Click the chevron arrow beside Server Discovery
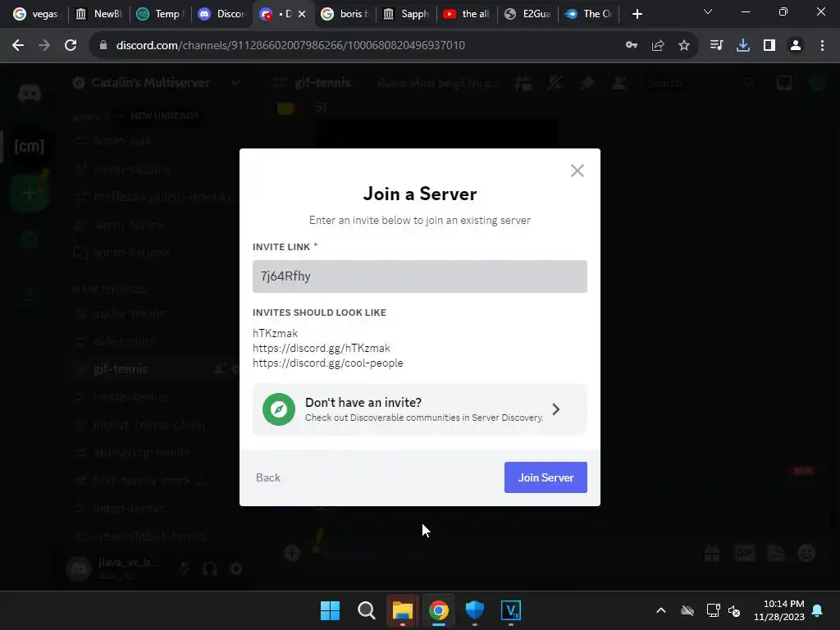 [x=556, y=409]
